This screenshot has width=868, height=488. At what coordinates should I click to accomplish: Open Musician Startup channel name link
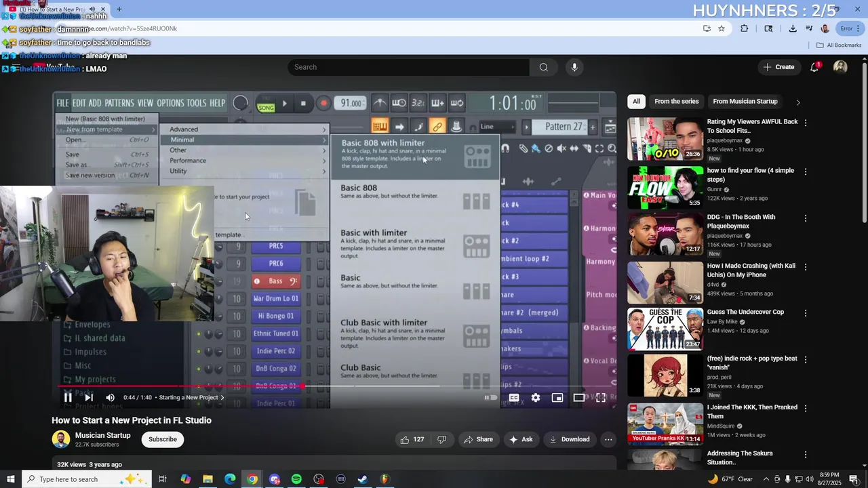click(x=102, y=435)
